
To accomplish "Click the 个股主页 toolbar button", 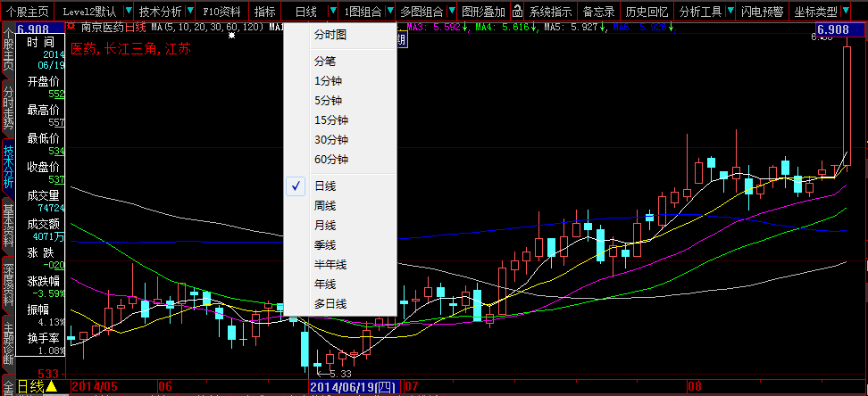I will pos(28,11).
